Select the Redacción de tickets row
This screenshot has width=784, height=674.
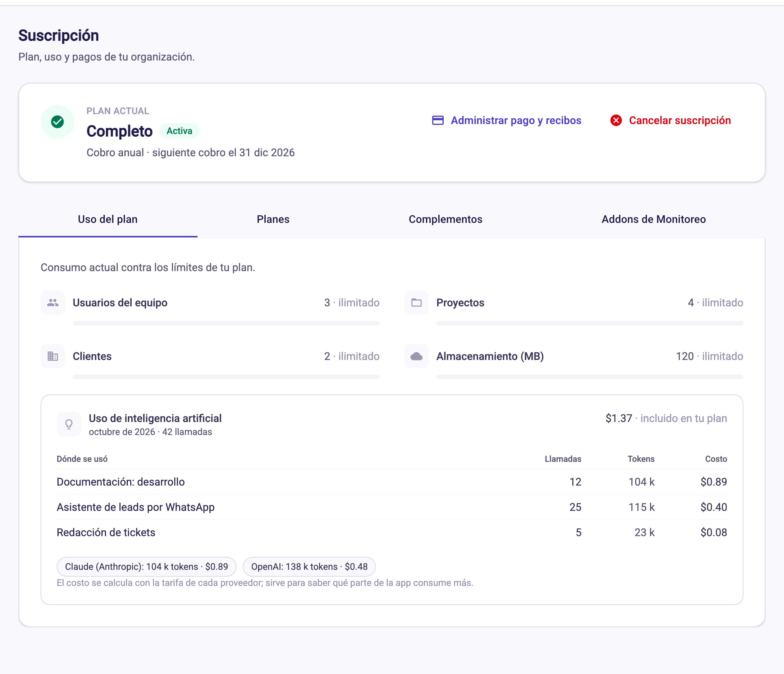pyautogui.click(x=392, y=532)
